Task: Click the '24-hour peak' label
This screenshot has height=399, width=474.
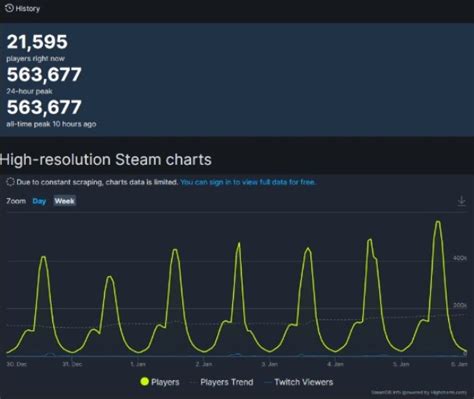Action: [x=29, y=91]
